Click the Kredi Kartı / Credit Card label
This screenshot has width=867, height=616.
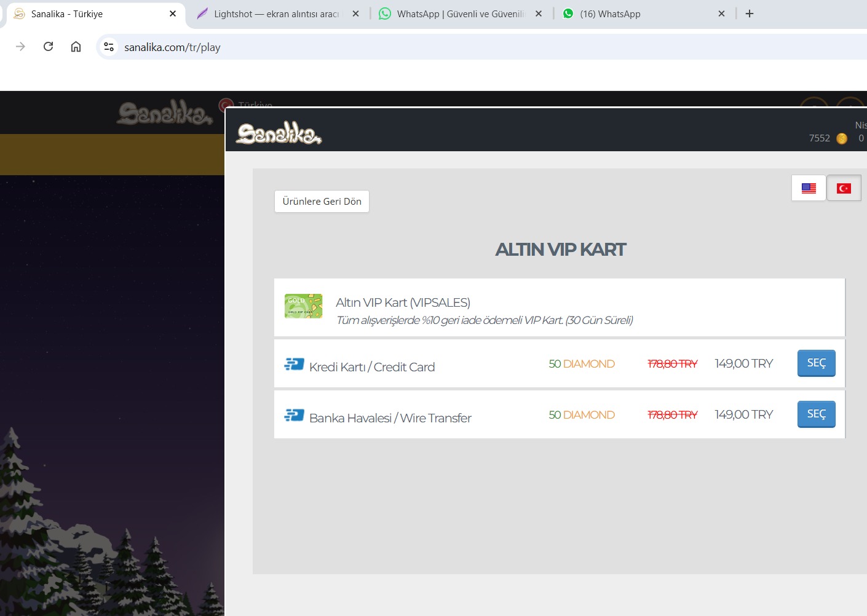click(372, 367)
